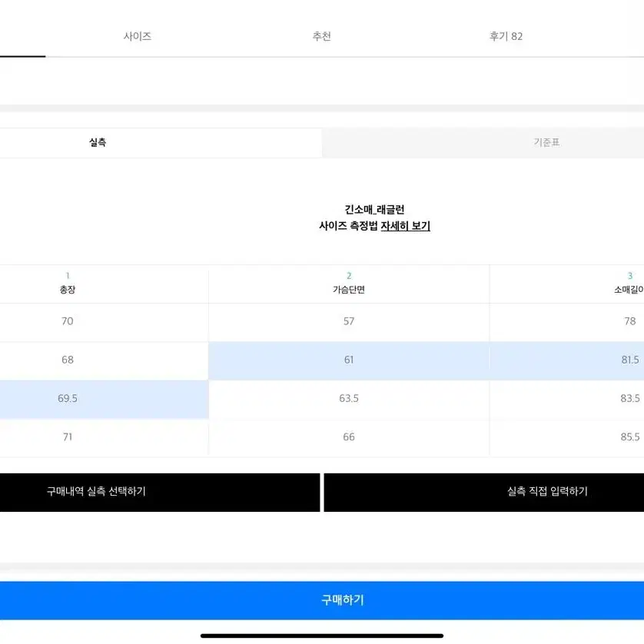Click the highlighted 가슴단면 value 61
This screenshot has height=644, width=644.
tap(349, 360)
